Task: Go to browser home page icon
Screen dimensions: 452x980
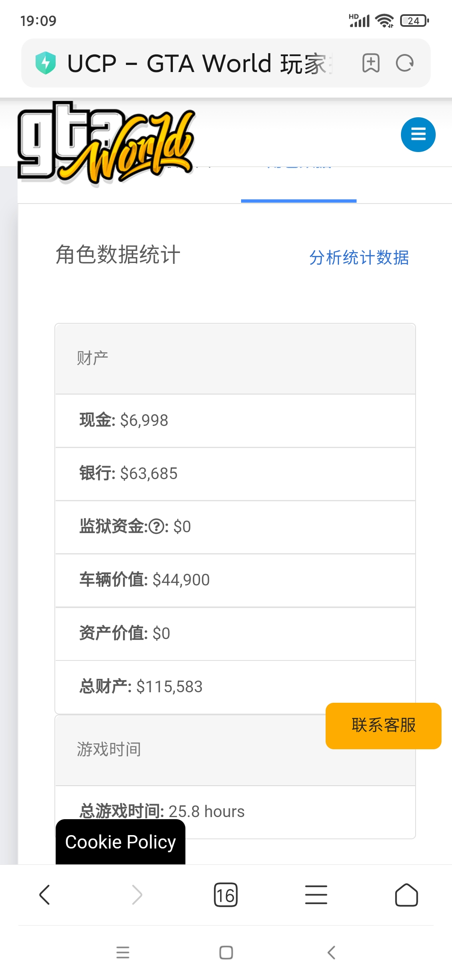Action: (406, 895)
